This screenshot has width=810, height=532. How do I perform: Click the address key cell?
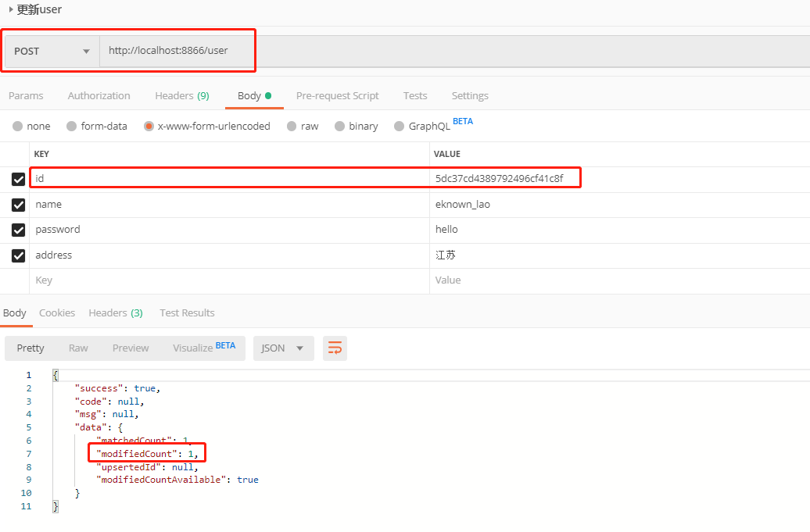pos(229,255)
